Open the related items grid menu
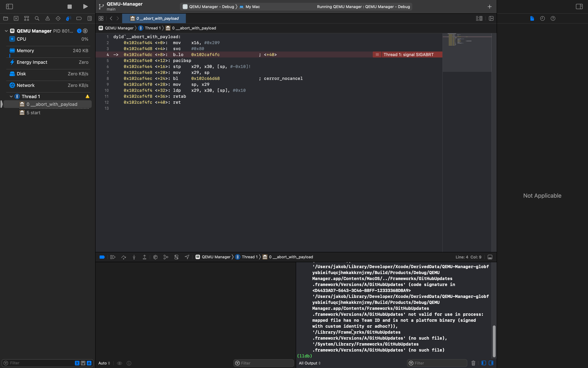The image size is (588, 368). click(101, 19)
